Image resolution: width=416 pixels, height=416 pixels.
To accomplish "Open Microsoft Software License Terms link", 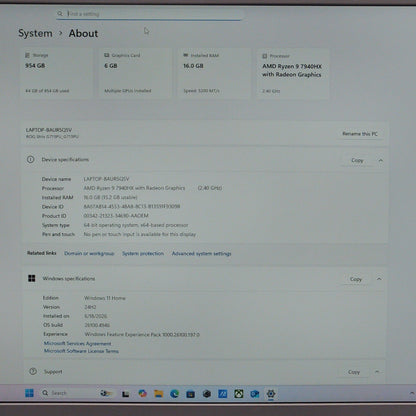I will [x=81, y=351].
